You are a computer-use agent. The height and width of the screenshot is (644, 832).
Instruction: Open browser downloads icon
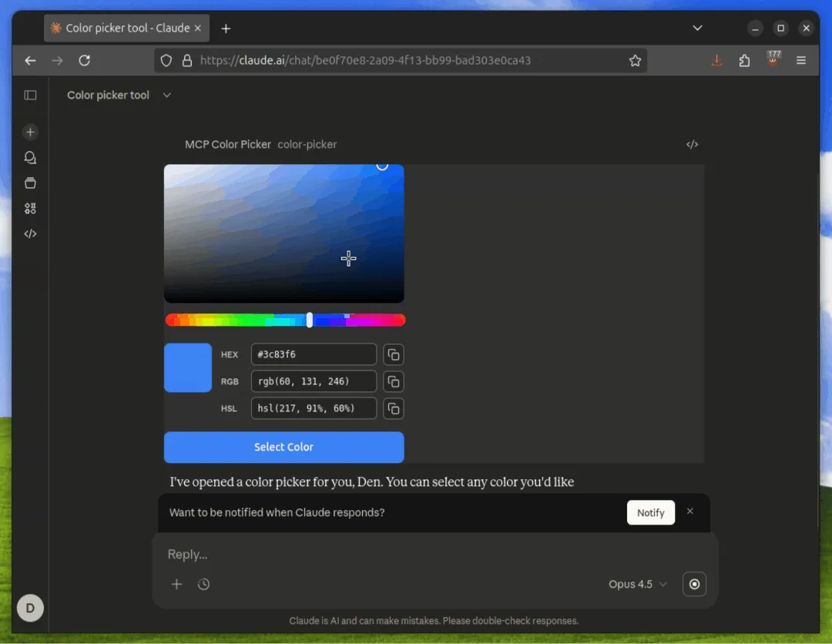[717, 61]
